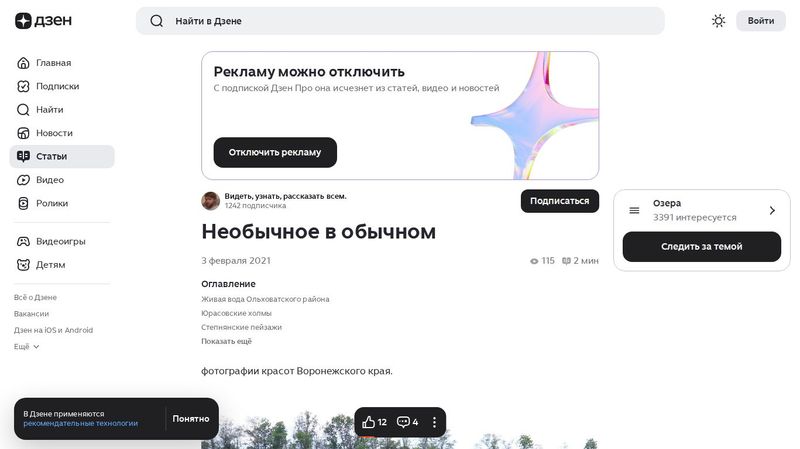Open the 'Видео' section icon

coord(24,180)
